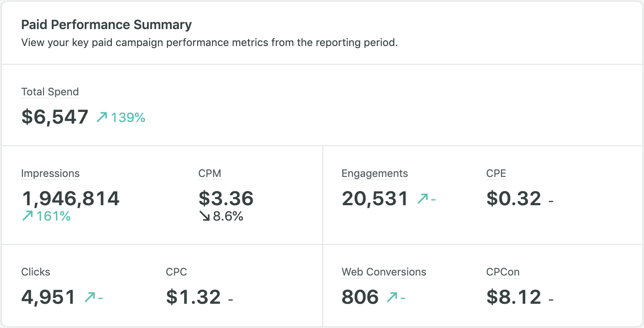Click the 139% spend change percentage
Screen dimensions: 644x328
point(128,118)
